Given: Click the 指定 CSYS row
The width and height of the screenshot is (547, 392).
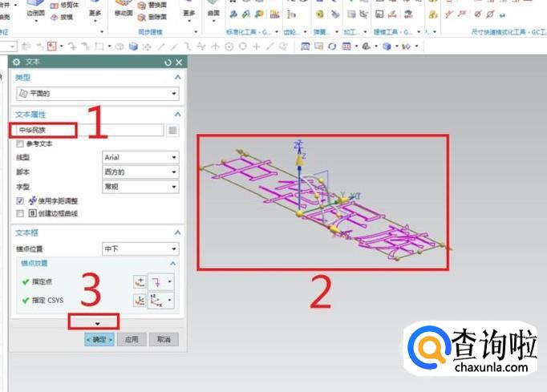Looking at the screenshot, I should pos(43,301).
